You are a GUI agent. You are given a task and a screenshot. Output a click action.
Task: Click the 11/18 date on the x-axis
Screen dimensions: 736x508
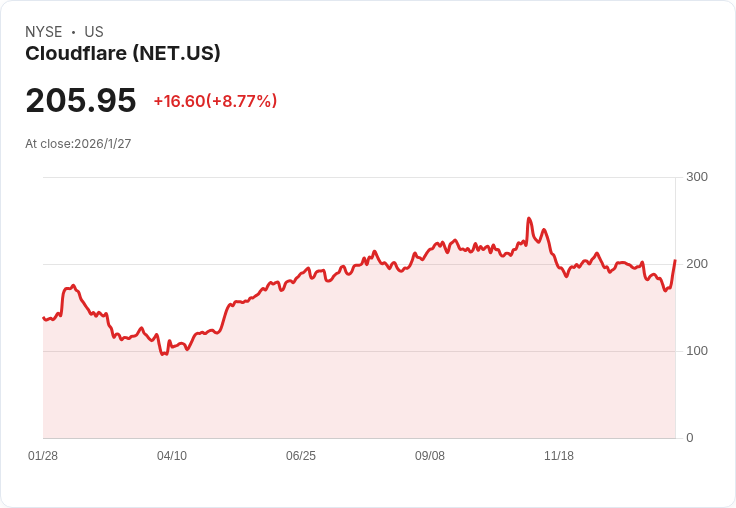coord(559,456)
